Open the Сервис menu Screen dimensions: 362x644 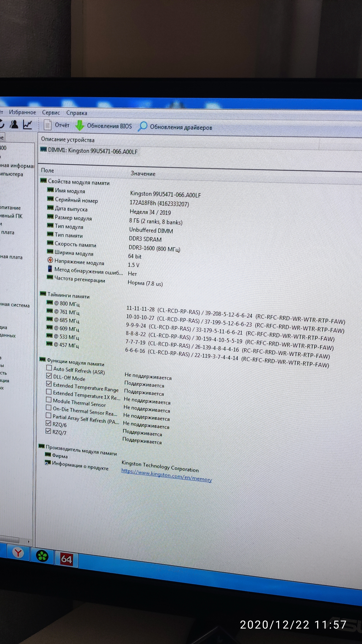point(51,112)
